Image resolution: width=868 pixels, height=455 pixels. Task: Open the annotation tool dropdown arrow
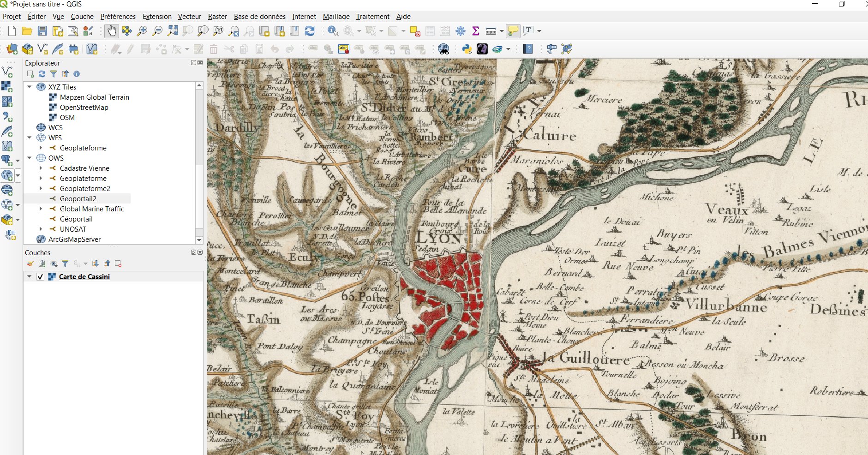point(539,31)
